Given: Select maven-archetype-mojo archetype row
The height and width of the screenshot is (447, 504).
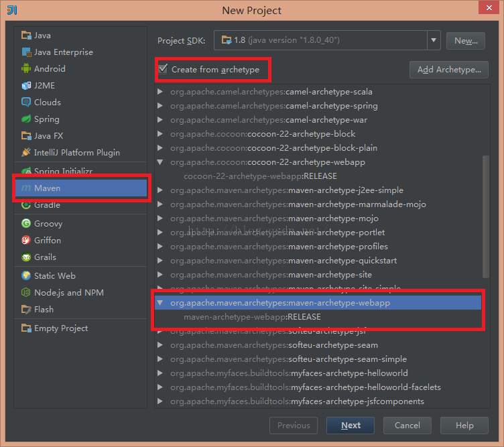Looking at the screenshot, I should [318, 218].
